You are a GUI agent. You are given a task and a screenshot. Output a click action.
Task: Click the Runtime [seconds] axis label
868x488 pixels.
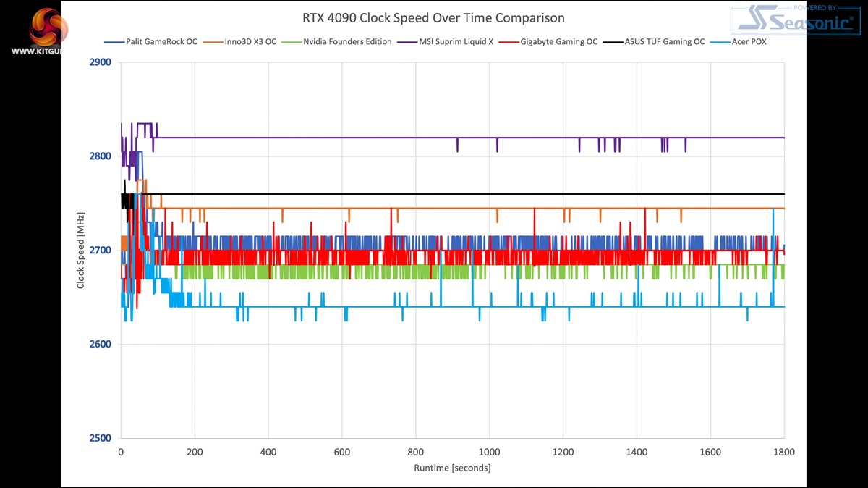point(452,468)
